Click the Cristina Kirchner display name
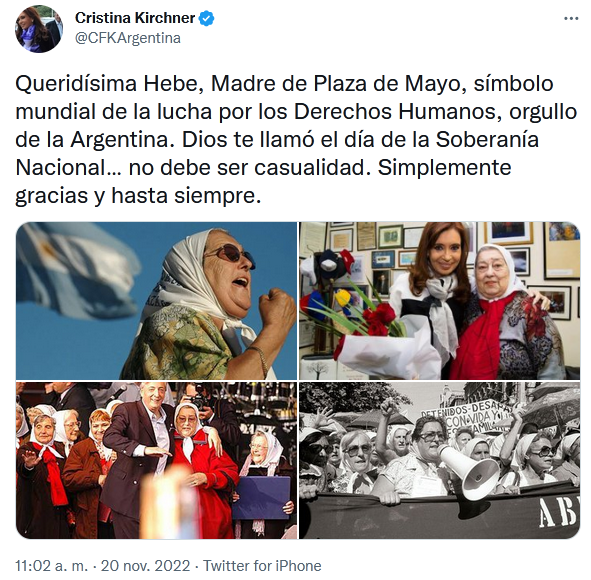 click(135, 18)
